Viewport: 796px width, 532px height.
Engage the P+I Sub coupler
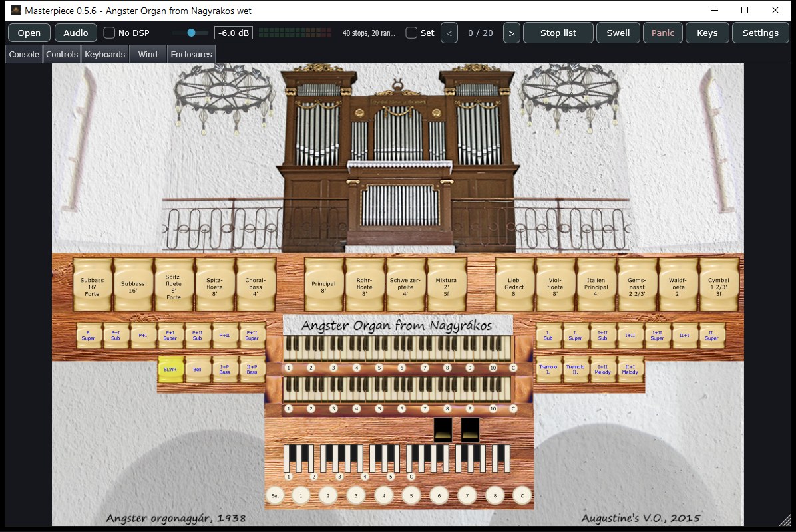tap(116, 336)
